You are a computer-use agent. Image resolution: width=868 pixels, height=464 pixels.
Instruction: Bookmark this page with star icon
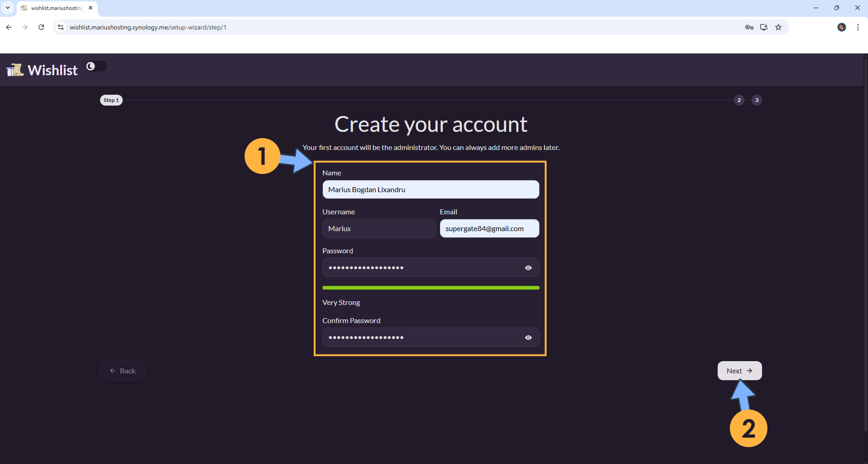(x=778, y=27)
